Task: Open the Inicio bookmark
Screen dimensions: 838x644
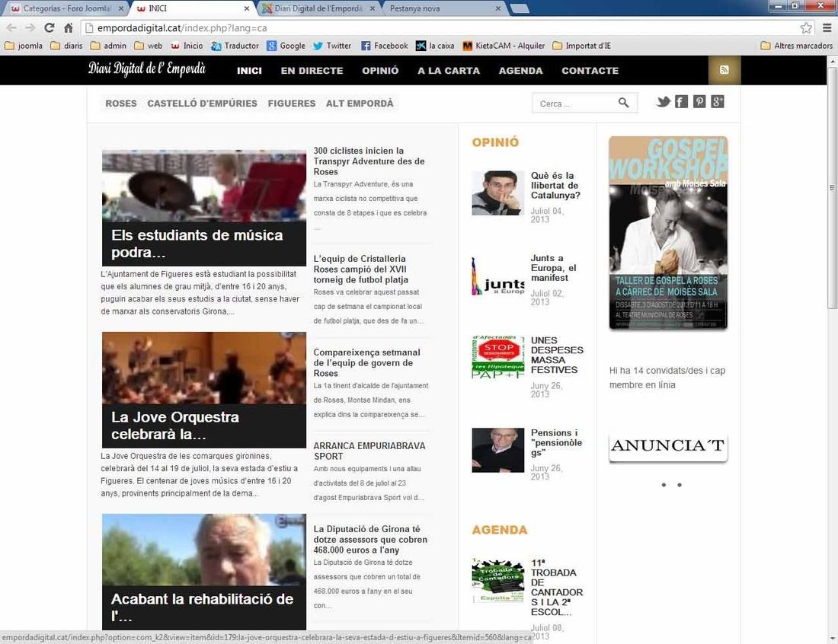Action: coord(187,46)
